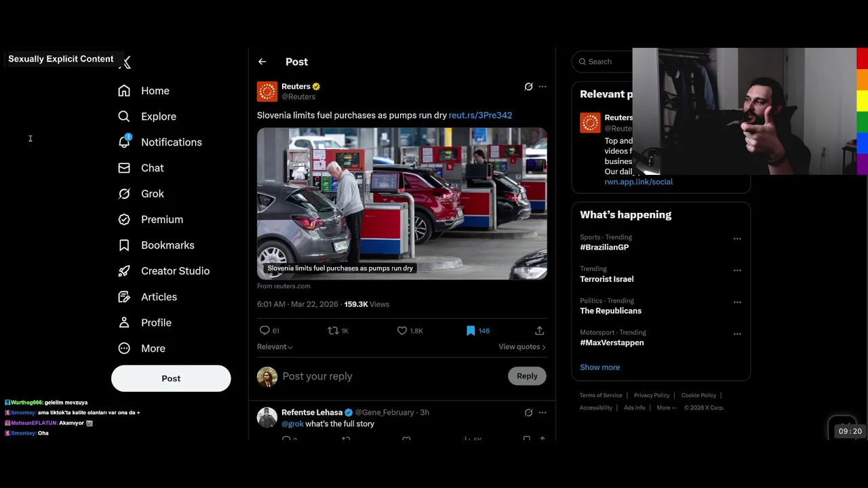
Task: Open three-dot menu on Refentse Lehasa reply
Action: [542, 412]
